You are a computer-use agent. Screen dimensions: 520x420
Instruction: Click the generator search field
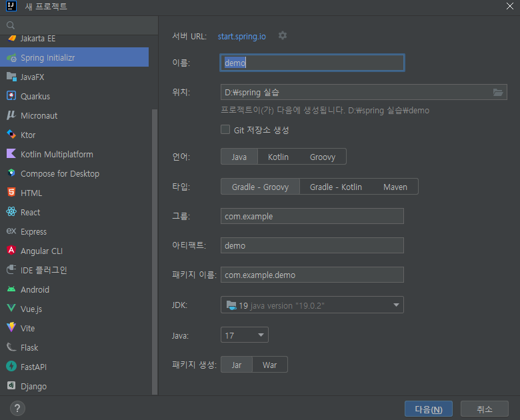tap(79, 25)
